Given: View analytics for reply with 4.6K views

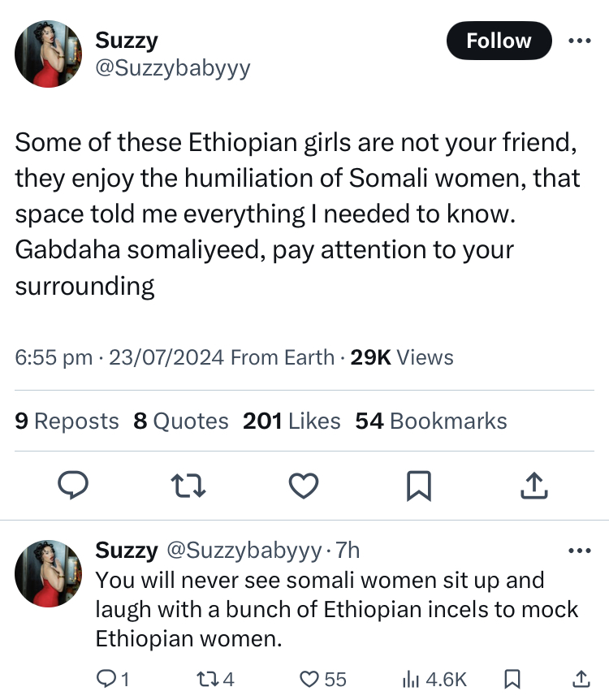Looking at the screenshot, I should (435, 679).
